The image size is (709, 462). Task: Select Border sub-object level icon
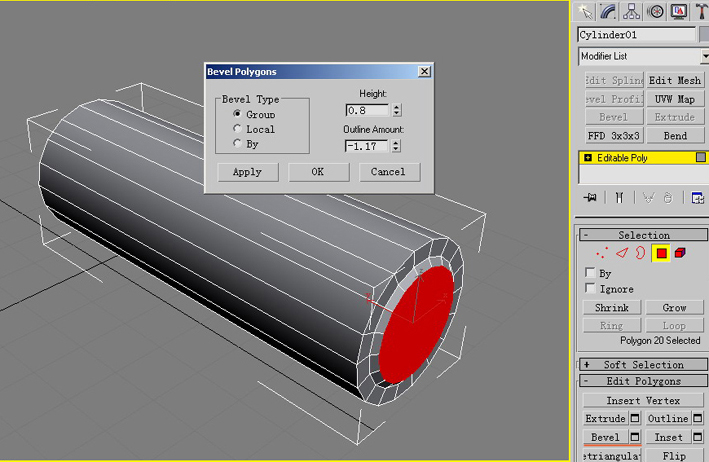click(x=640, y=253)
